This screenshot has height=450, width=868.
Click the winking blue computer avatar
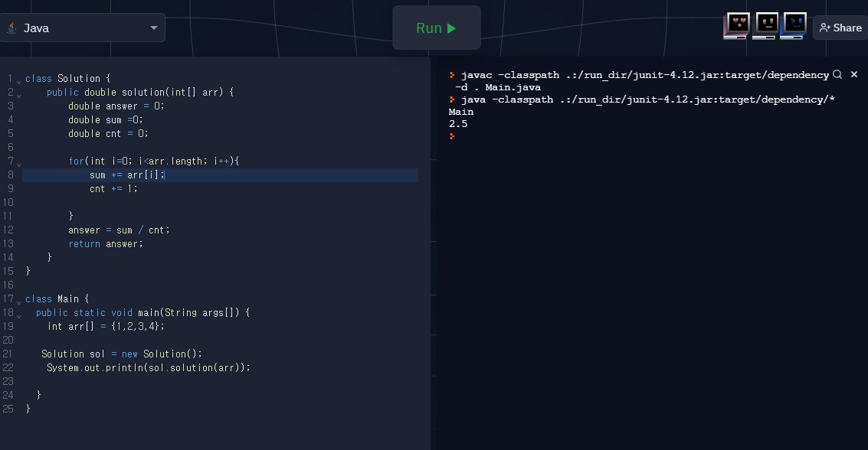coord(793,24)
